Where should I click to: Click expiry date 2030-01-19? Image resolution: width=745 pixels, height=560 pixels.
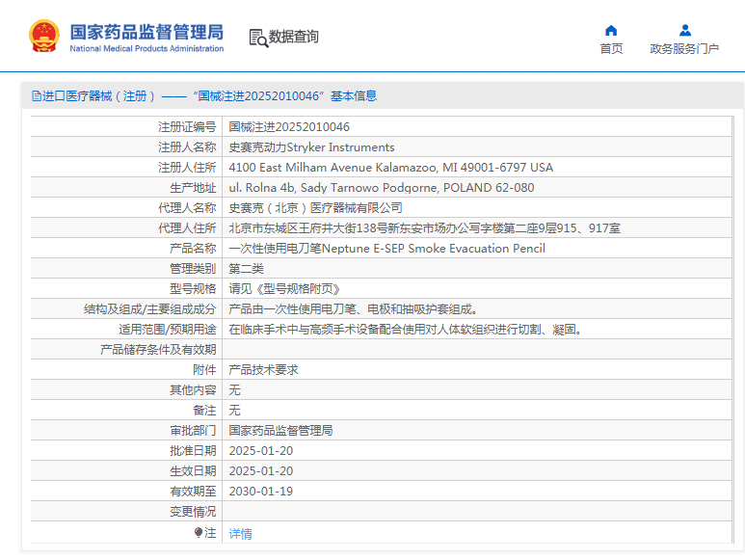point(261,492)
